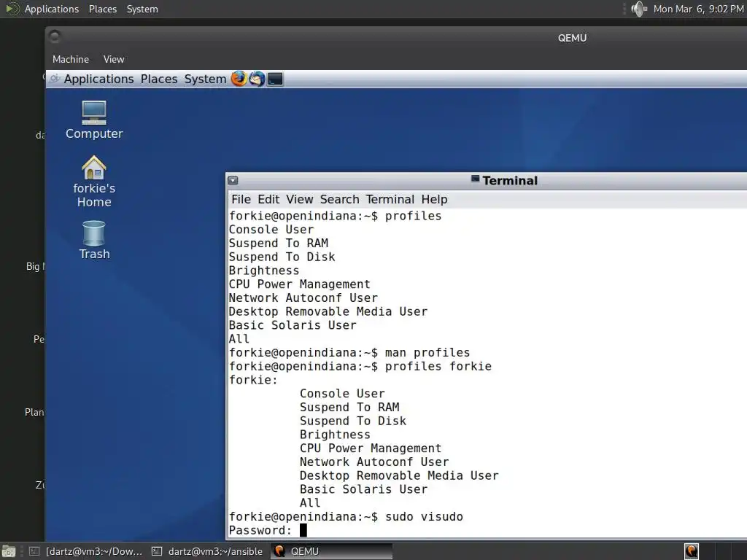The height and width of the screenshot is (560, 747).
Task: Click the 'sudo visudo' command line text
Action: (x=424, y=517)
